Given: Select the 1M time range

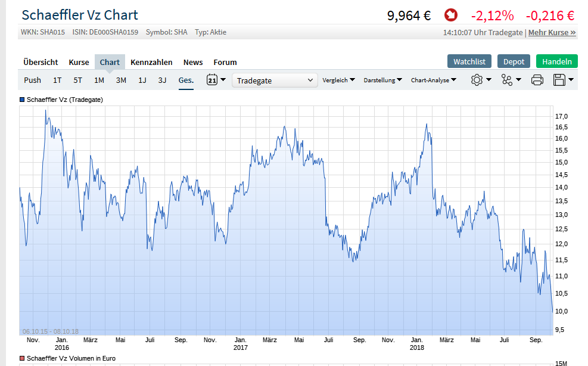Looking at the screenshot, I should [99, 80].
